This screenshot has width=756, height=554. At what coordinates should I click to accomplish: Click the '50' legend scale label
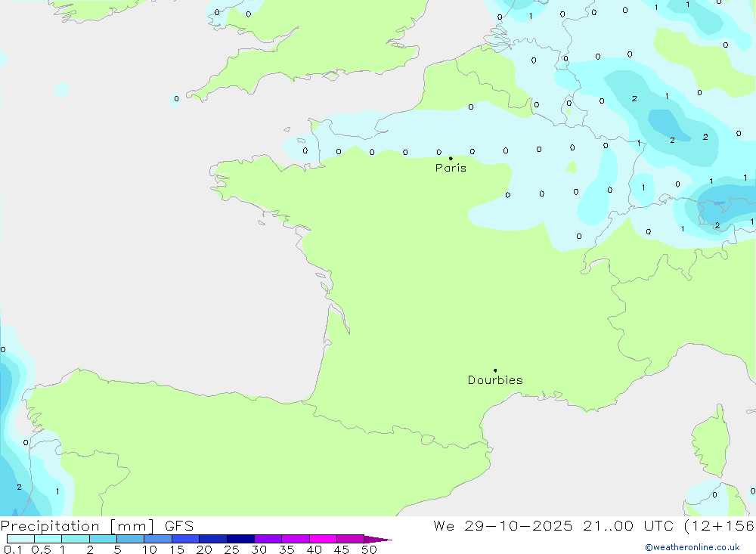369,549
